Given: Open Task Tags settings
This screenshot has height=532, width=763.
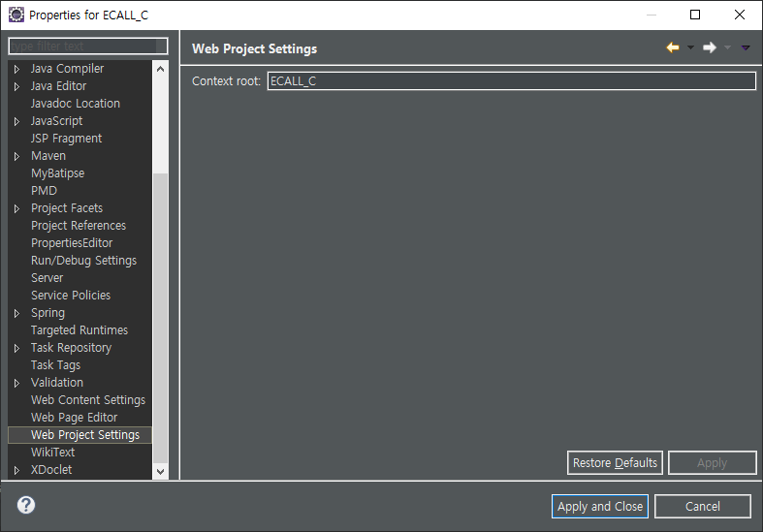Looking at the screenshot, I should coord(55,365).
